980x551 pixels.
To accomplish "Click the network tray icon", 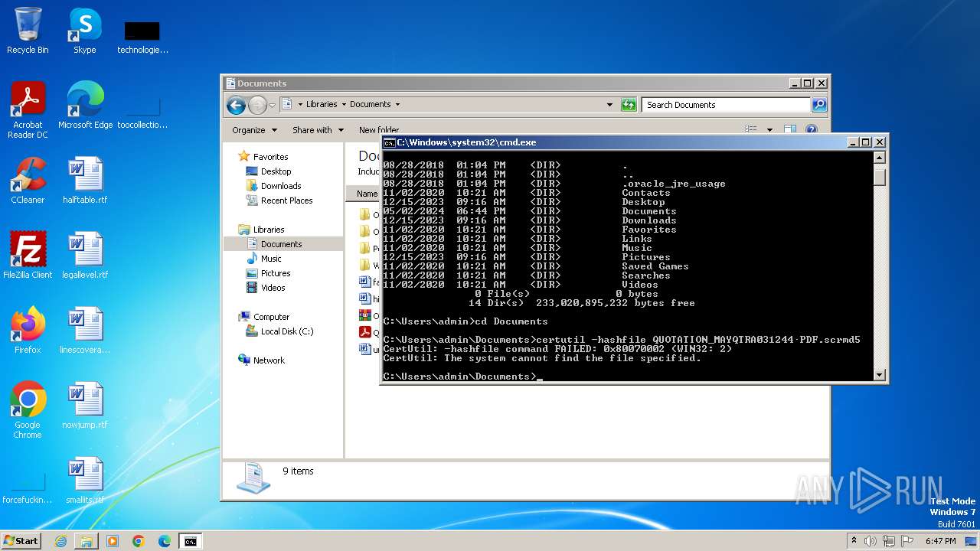I will pos(890,541).
